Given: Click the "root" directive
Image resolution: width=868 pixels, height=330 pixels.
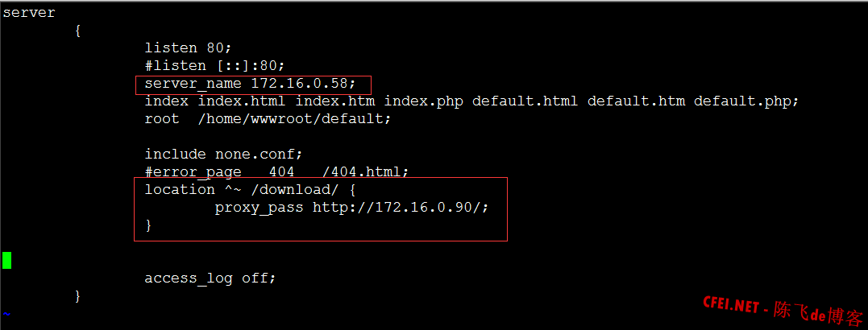Looking at the screenshot, I should pyautogui.click(x=162, y=119).
